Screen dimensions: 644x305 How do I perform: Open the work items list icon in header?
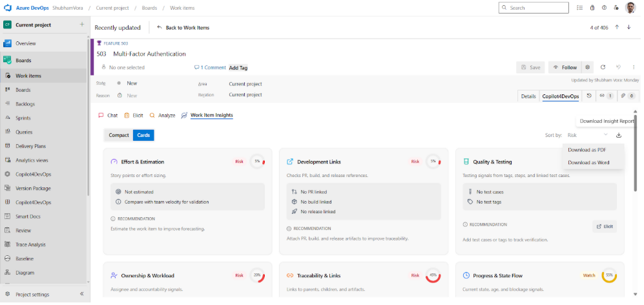coord(579,8)
